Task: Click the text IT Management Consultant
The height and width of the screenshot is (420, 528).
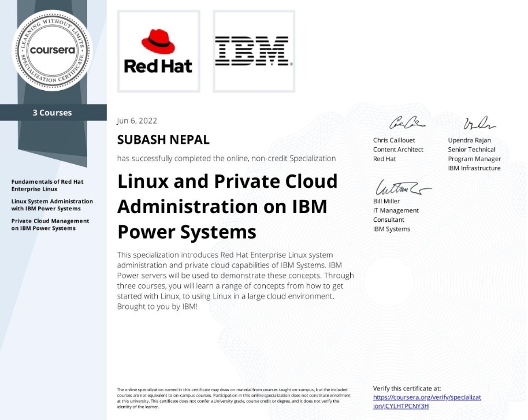Action: coord(396,215)
